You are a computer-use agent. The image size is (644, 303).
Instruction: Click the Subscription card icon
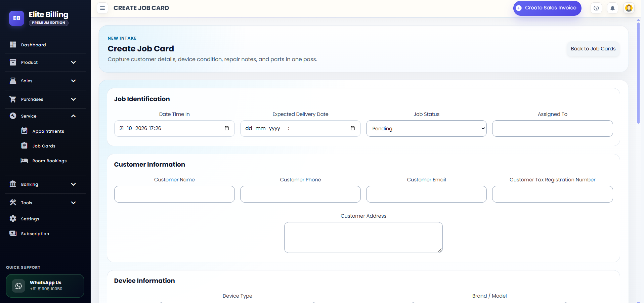coord(13,233)
